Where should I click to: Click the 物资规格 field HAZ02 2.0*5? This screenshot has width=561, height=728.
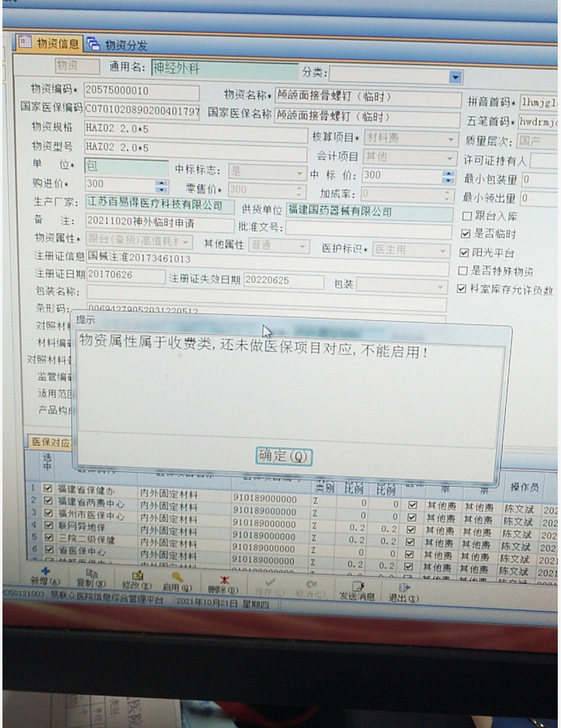[x=196, y=131]
